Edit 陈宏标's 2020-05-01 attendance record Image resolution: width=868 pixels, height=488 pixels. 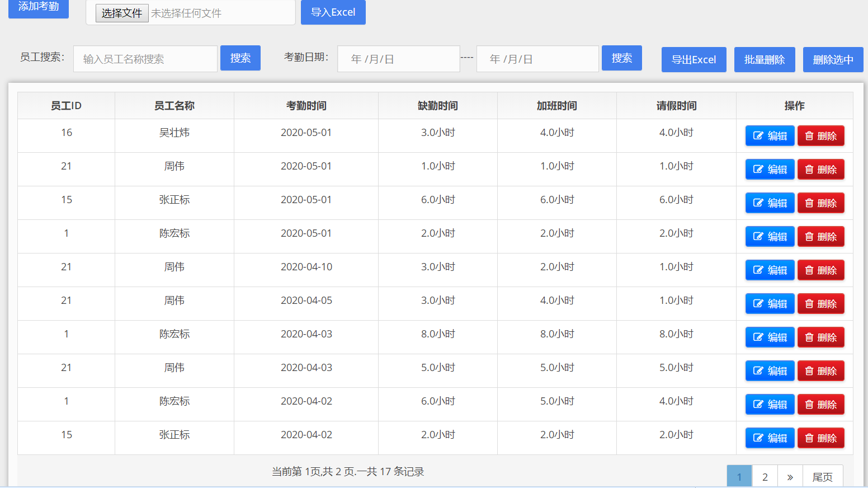pyautogui.click(x=770, y=236)
